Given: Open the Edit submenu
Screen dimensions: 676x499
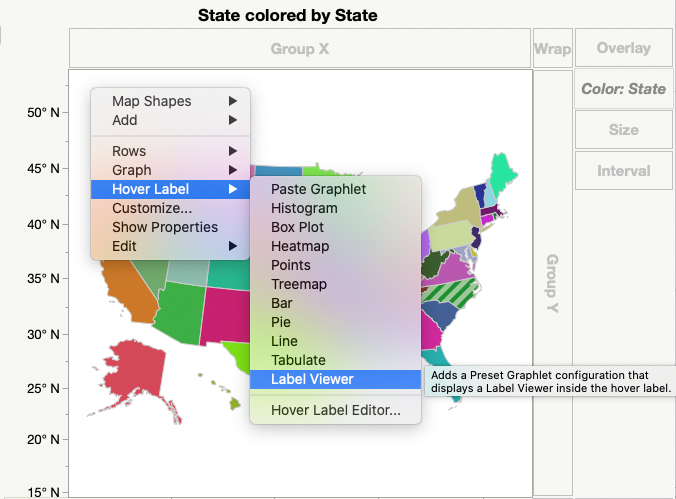Looking at the screenshot, I should pyautogui.click(x=170, y=246).
